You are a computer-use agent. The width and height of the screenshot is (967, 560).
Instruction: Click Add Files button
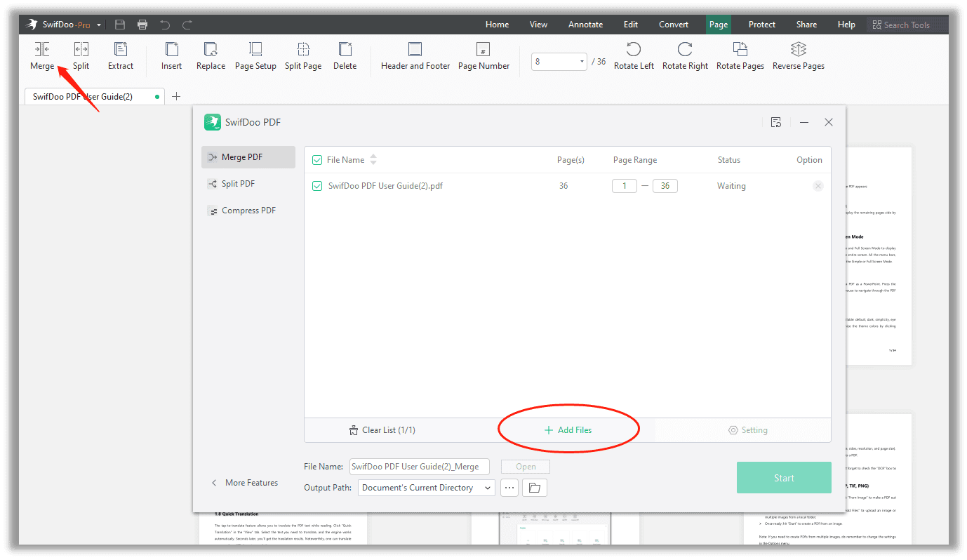click(568, 430)
